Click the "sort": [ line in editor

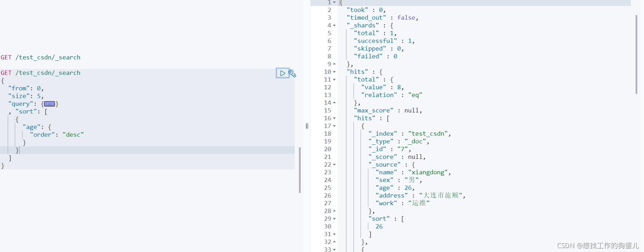coord(31,111)
